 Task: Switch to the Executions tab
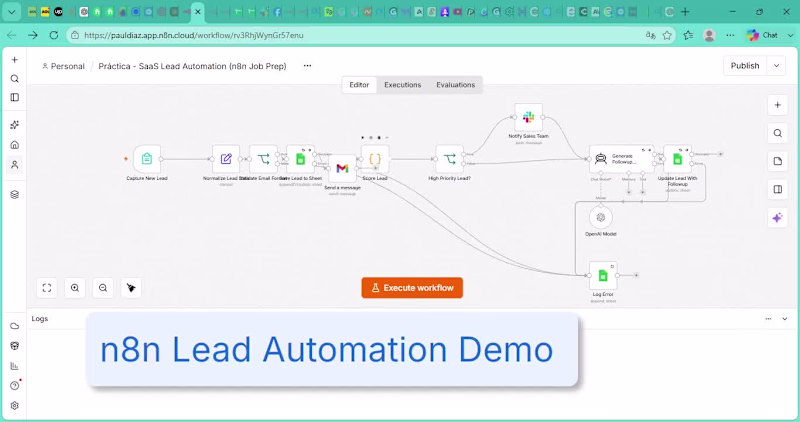403,85
